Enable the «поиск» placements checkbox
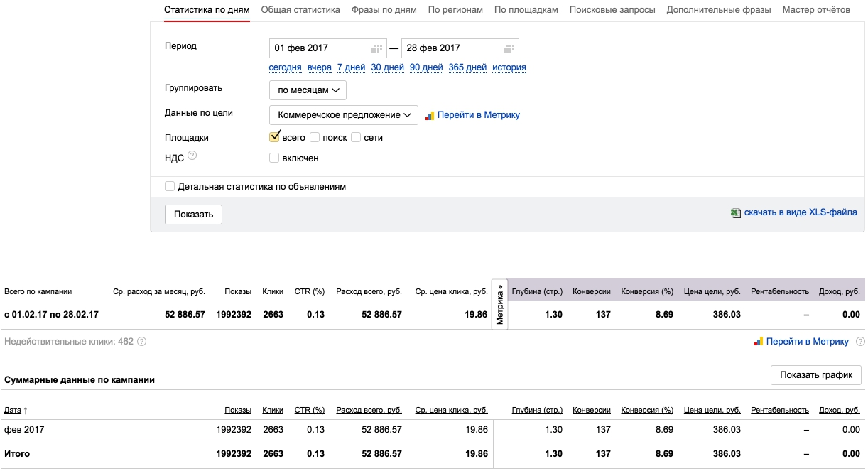868x471 pixels. (315, 137)
